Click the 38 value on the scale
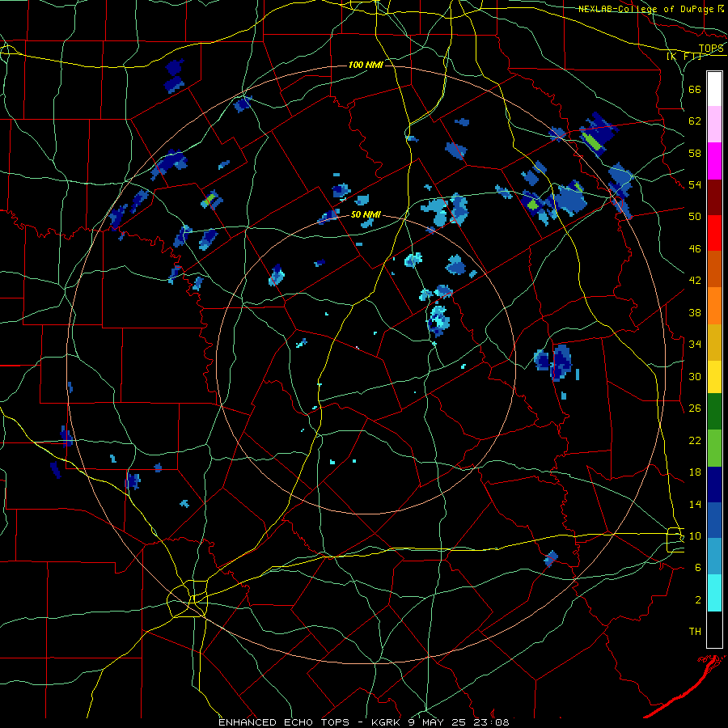 695,312
